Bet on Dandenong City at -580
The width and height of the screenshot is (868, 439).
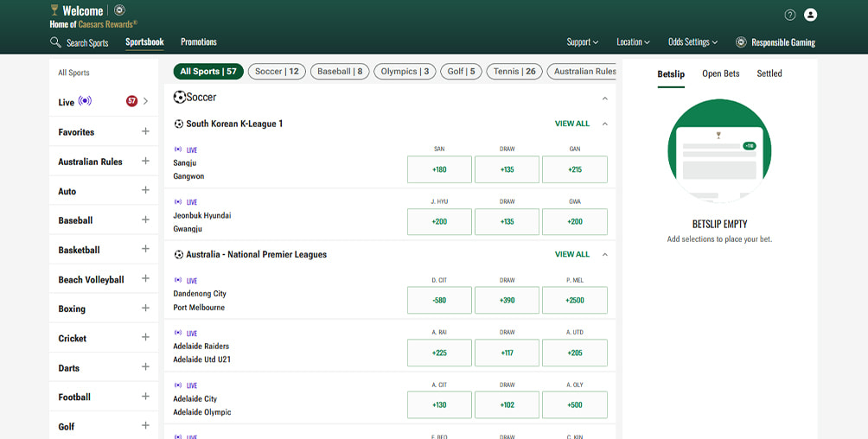439,300
